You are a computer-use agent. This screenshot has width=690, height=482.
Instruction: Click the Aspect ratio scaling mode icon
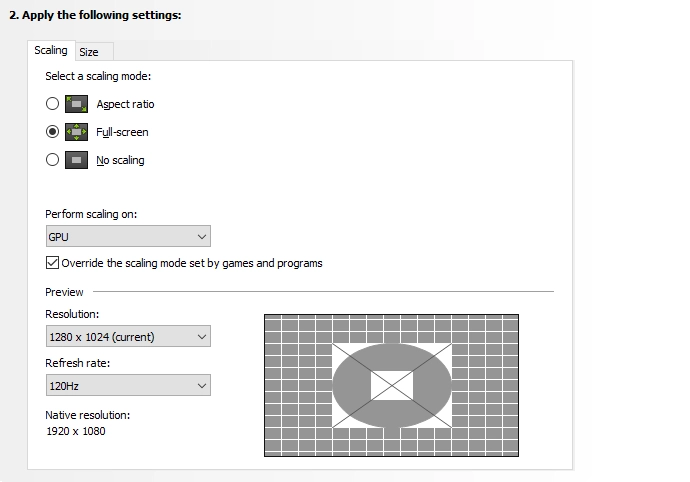pos(77,104)
